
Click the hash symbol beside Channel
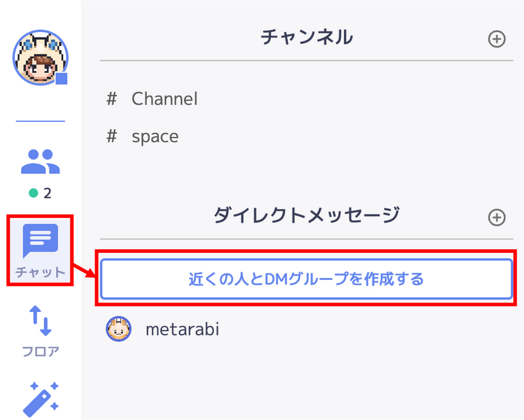click(112, 99)
